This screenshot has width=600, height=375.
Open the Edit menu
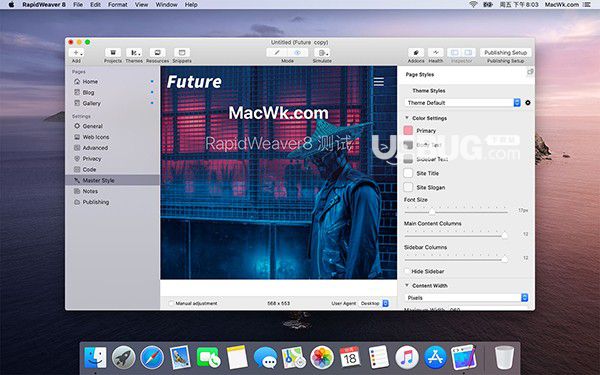(x=95, y=5)
